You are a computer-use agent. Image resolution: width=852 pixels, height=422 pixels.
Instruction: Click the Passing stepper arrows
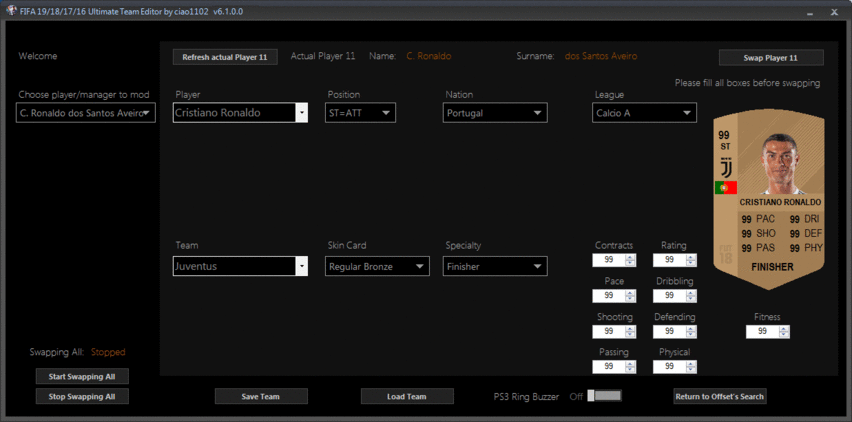pyautogui.click(x=630, y=367)
